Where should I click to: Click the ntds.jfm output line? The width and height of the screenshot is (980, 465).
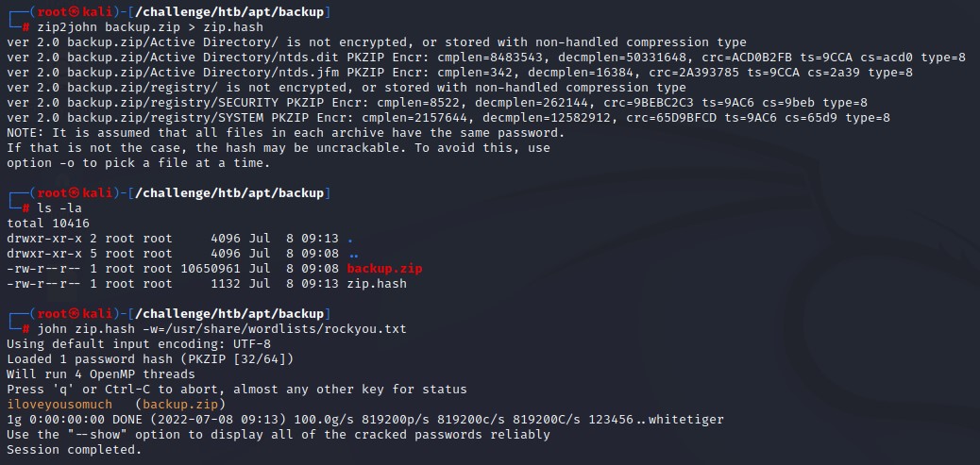[460, 73]
